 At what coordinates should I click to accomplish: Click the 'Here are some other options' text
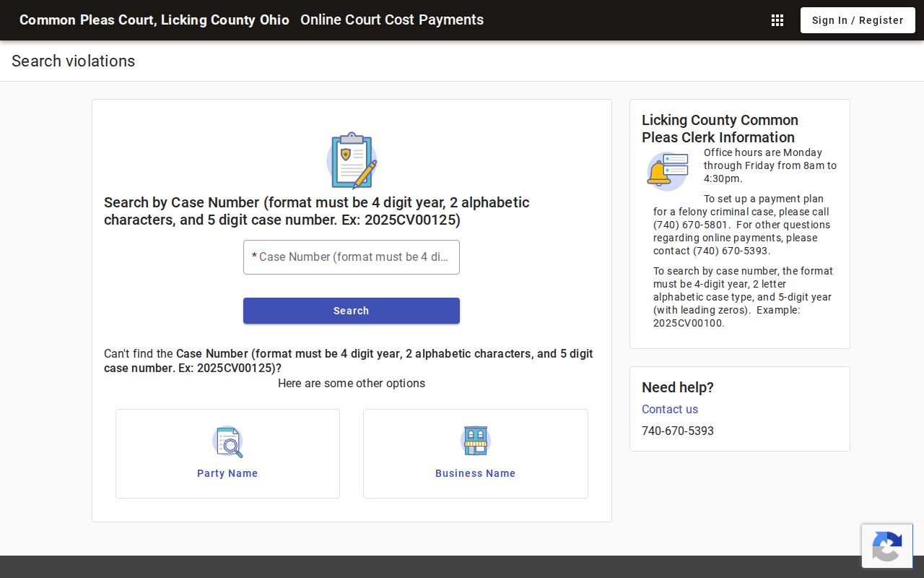(352, 383)
